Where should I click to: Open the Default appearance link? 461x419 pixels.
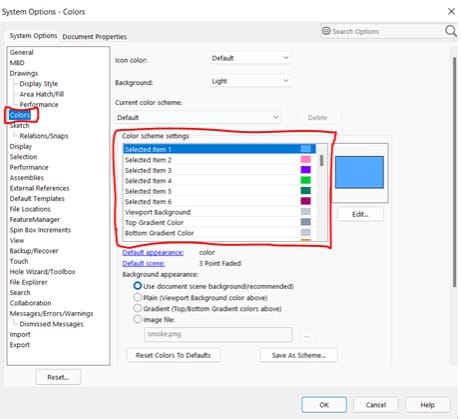153,252
